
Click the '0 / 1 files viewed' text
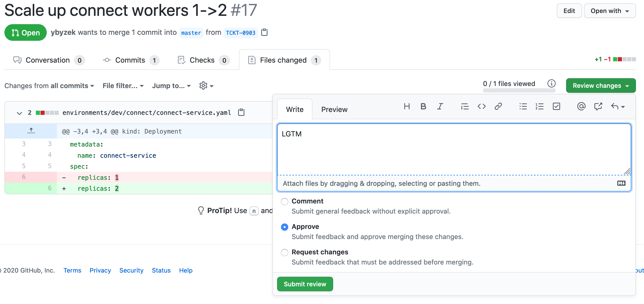pos(509,83)
